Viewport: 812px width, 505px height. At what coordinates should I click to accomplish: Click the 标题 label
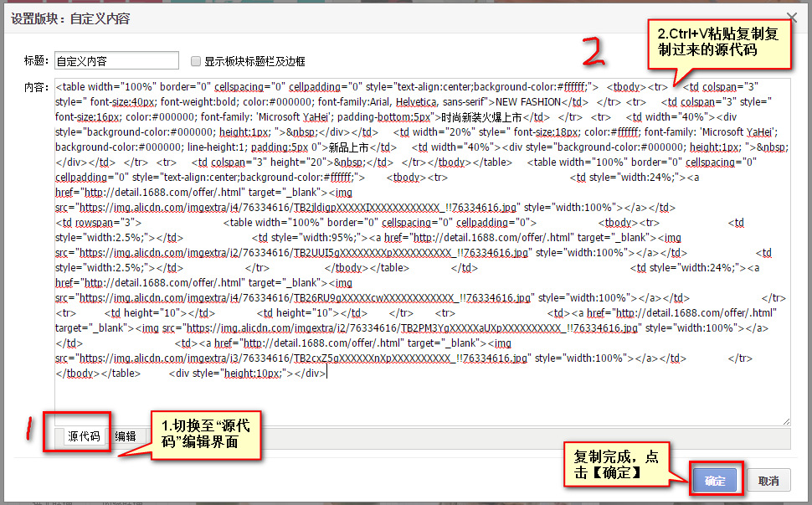[36, 60]
